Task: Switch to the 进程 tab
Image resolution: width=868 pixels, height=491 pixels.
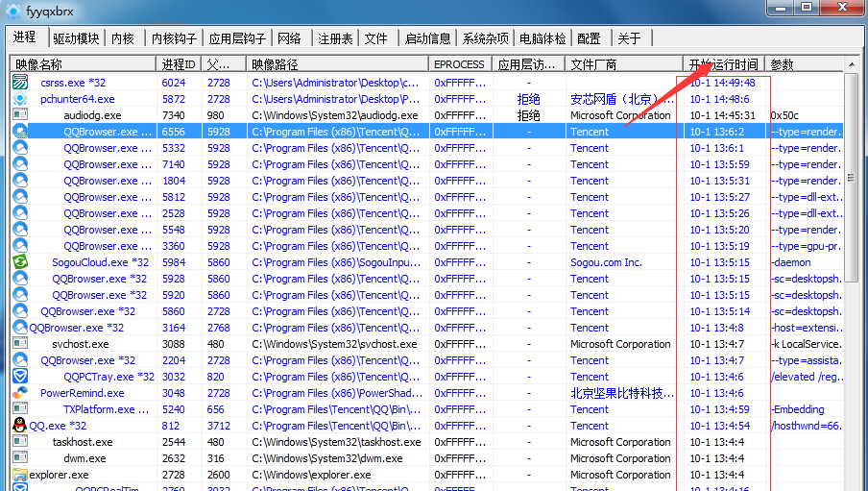Action: [x=25, y=37]
